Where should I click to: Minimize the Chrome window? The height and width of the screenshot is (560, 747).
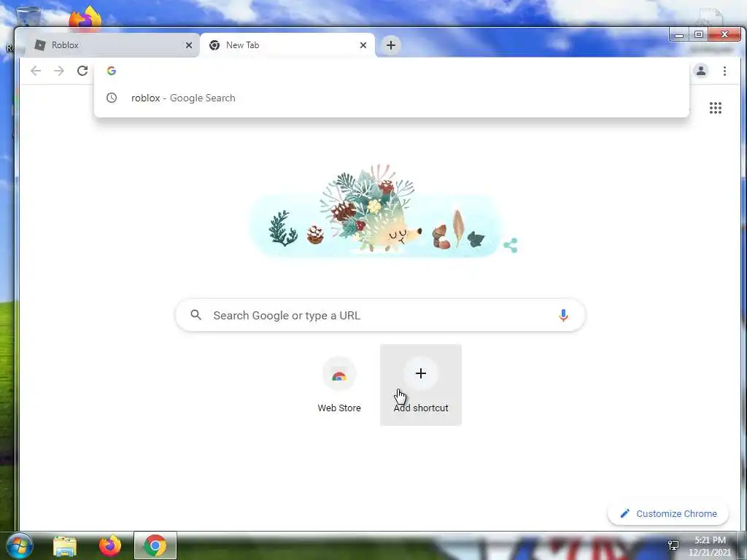click(679, 35)
